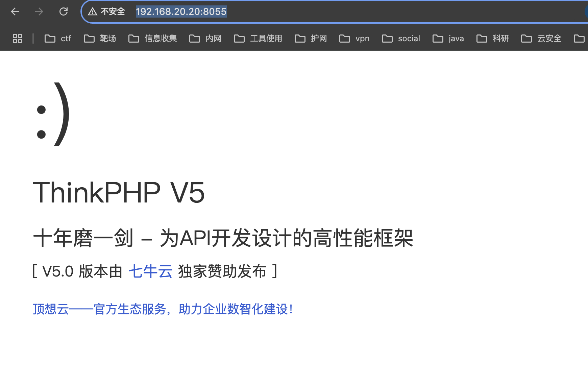Open the java bookmark folder
588x384 pixels.
pyautogui.click(x=448, y=39)
